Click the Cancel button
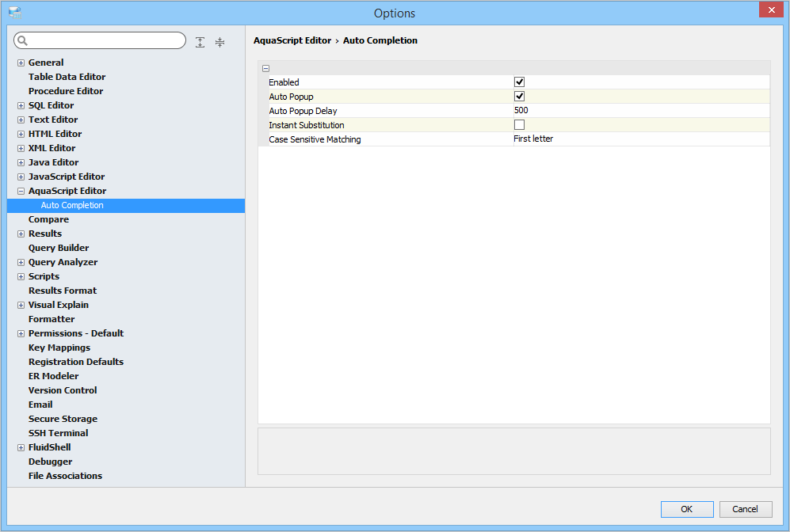This screenshot has height=532, width=790. pyautogui.click(x=745, y=509)
